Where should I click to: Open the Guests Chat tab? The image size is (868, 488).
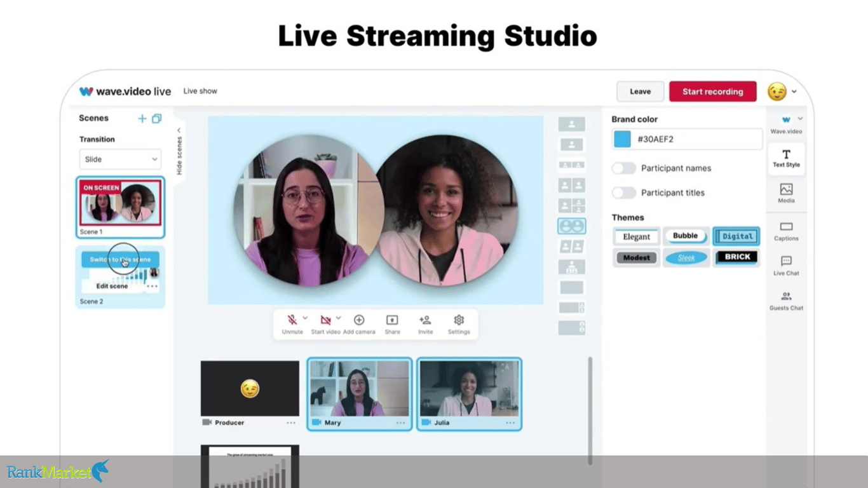click(x=787, y=301)
